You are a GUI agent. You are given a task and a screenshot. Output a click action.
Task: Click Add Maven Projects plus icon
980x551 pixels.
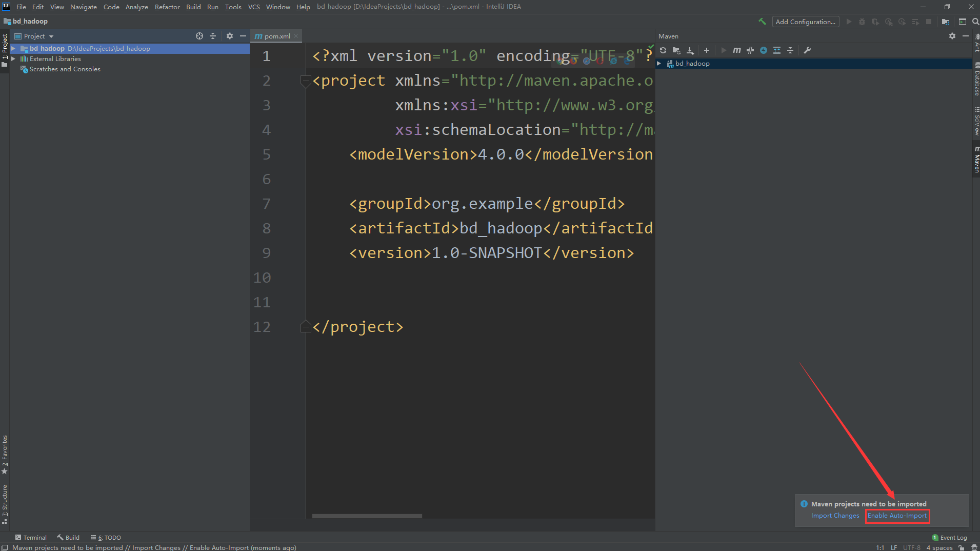(x=707, y=50)
